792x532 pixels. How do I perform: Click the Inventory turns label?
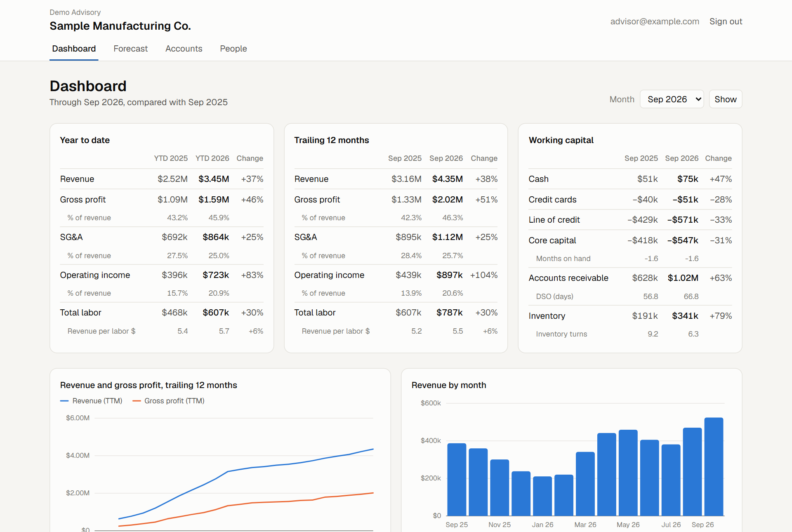click(561, 334)
